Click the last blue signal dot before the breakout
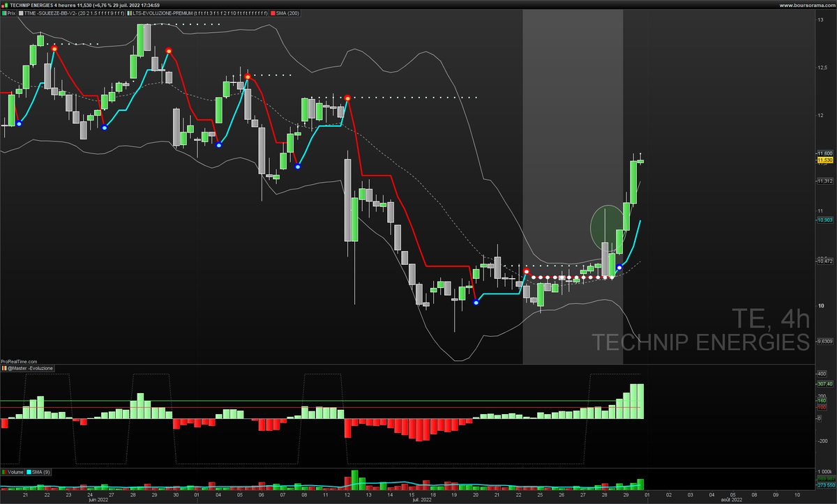Viewport: 837px width, 504px height. click(x=619, y=267)
